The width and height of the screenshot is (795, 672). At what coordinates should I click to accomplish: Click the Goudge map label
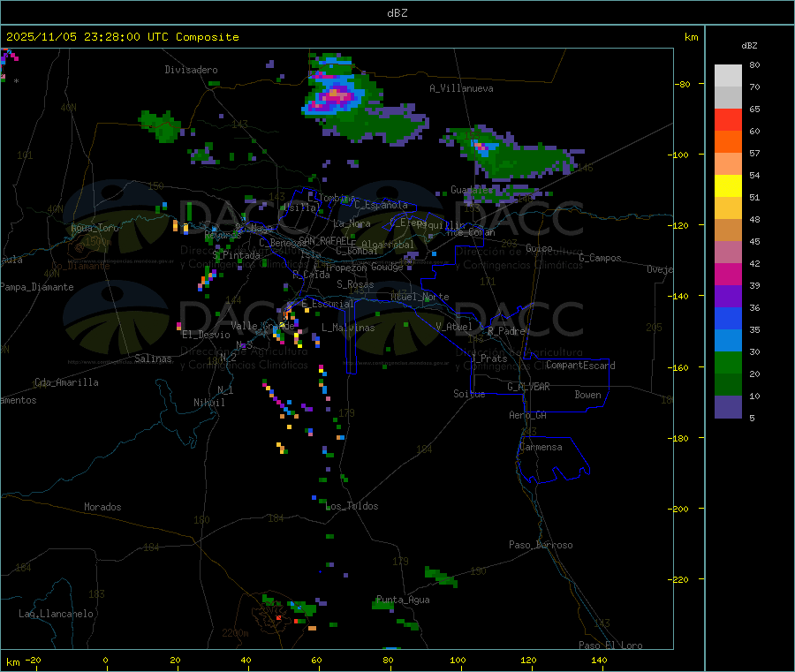388,267
